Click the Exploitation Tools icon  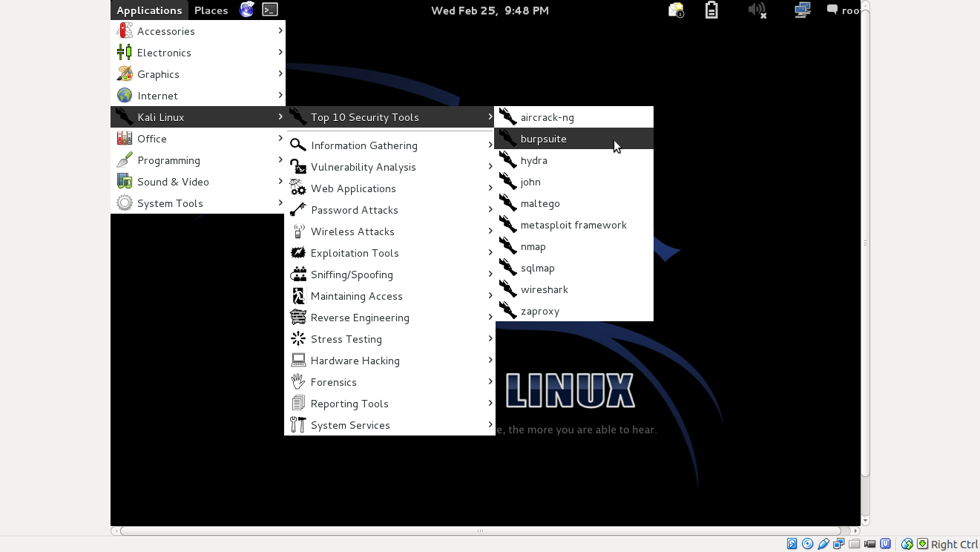[x=298, y=253]
